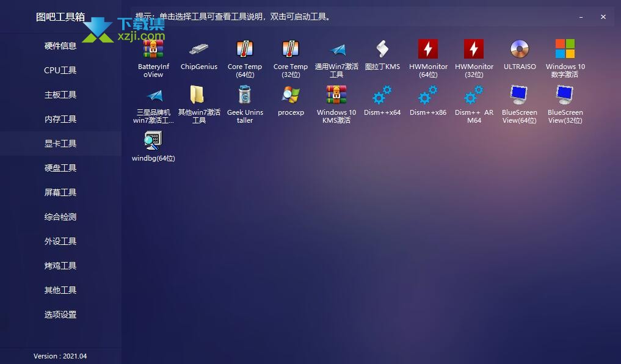Select Windows 10 KMS激活 icon
The height and width of the screenshot is (364, 621).
(x=336, y=95)
